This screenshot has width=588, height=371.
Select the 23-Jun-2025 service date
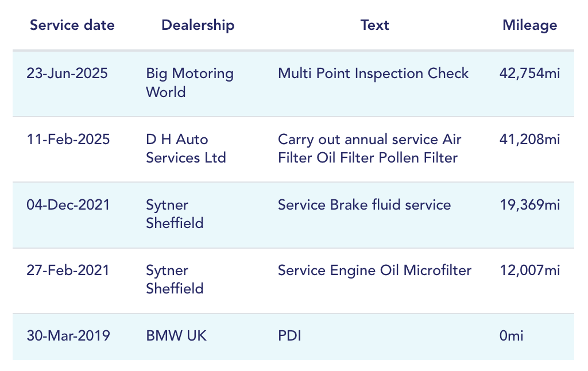point(68,74)
